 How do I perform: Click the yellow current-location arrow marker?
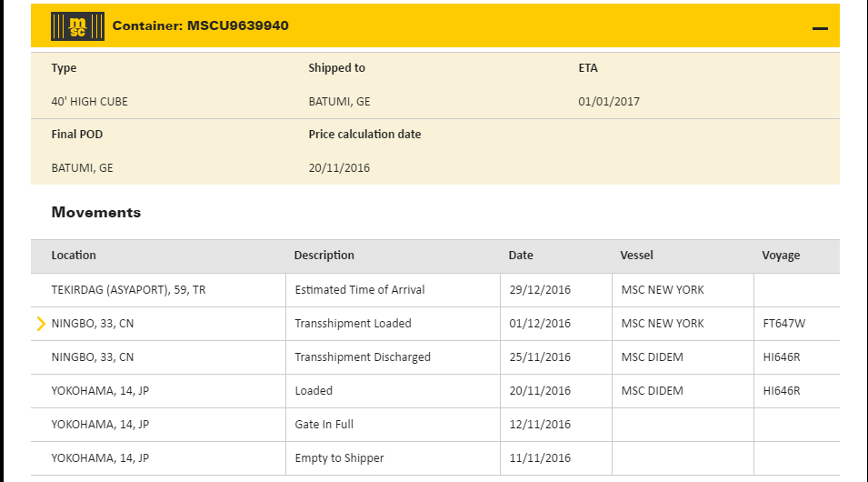tap(41, 323)
